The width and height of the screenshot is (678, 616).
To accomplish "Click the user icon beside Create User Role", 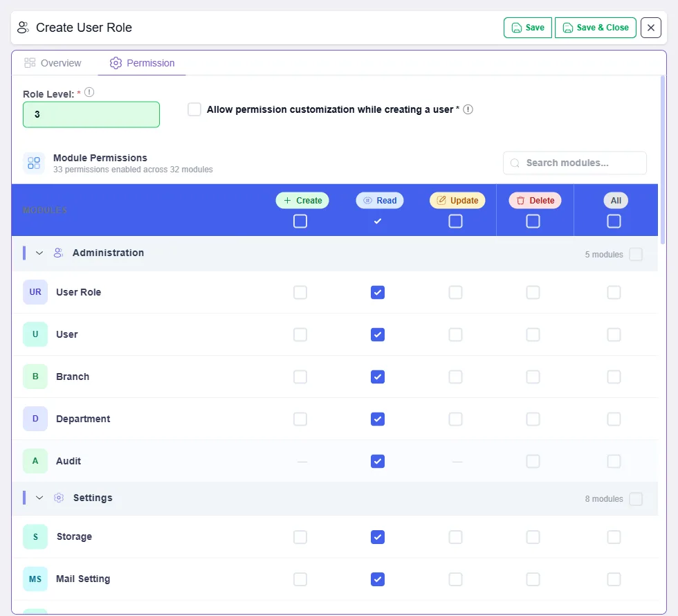I will click(x=23, y=27).
